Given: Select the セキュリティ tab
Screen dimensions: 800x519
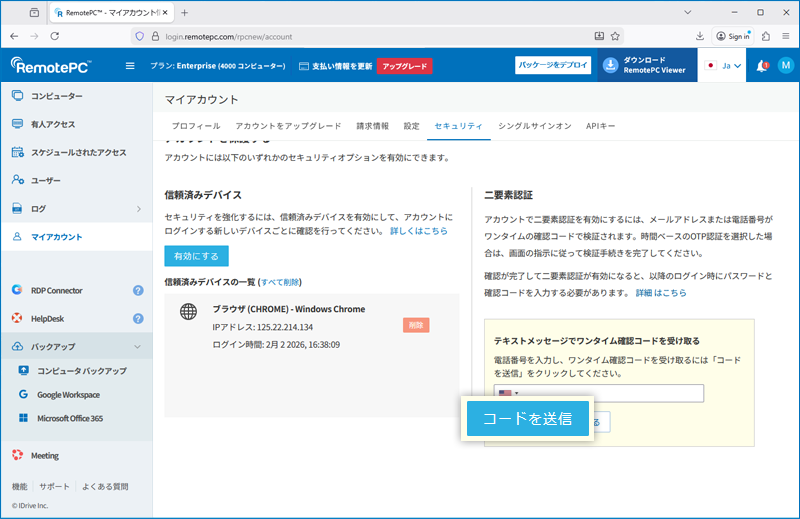Looking at the screenshot, I should click(459, 126).
